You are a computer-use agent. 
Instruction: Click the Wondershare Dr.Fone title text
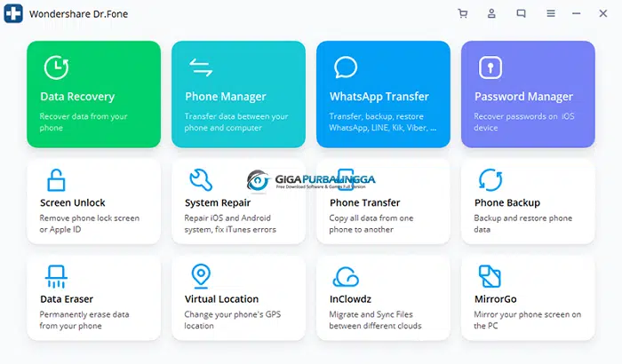(x=78, y=14)
